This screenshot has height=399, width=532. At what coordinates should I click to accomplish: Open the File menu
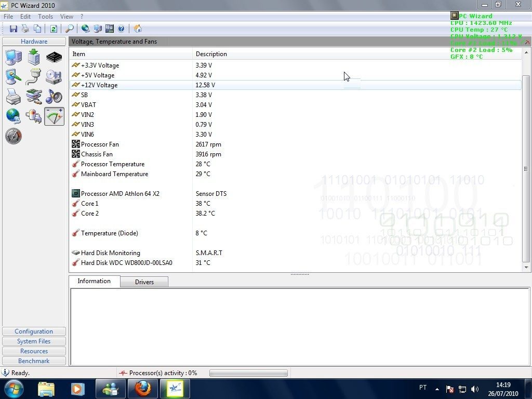tap(8, 16)
